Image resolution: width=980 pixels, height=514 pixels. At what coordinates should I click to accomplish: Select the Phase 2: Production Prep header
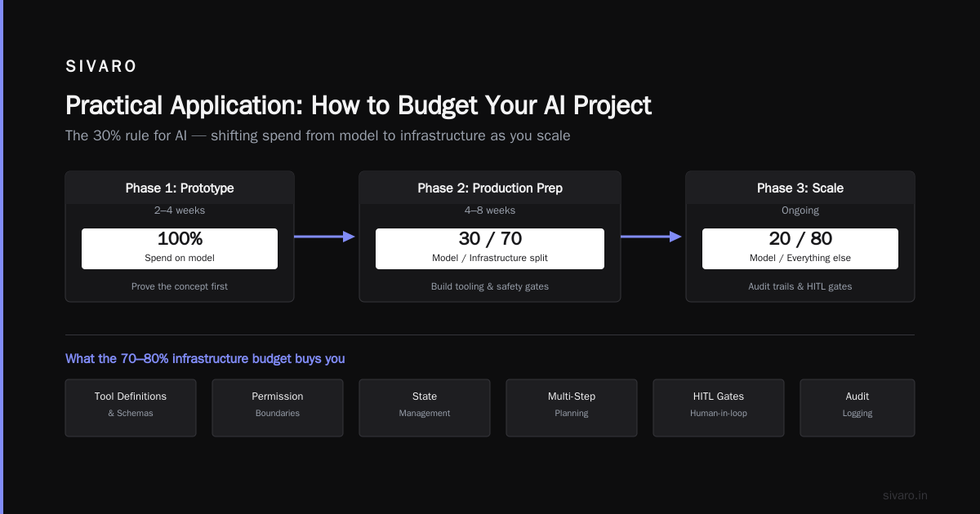490,188
